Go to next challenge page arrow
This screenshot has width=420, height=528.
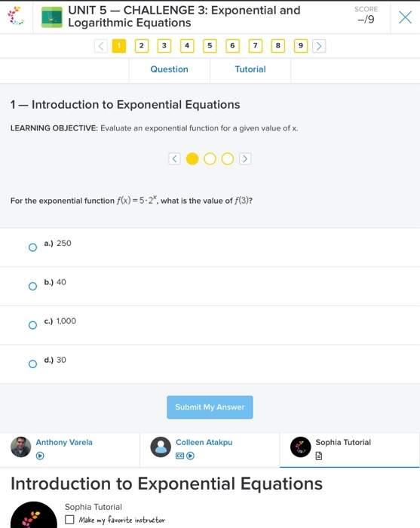click(x=319, y=46)
